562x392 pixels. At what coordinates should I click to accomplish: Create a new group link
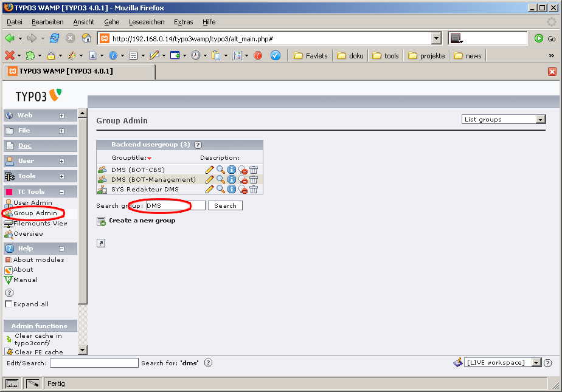pyautogui.click(x=142, y=221)
